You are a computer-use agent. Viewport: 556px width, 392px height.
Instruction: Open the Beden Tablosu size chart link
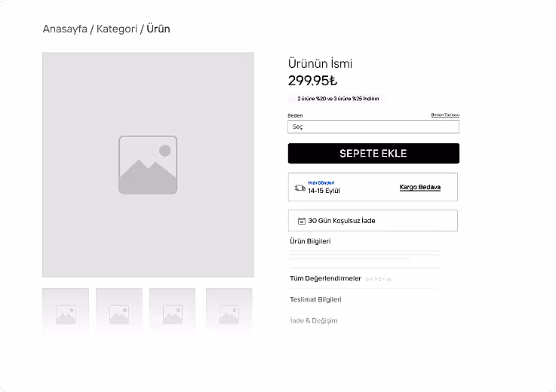click(x=444, y=115)
